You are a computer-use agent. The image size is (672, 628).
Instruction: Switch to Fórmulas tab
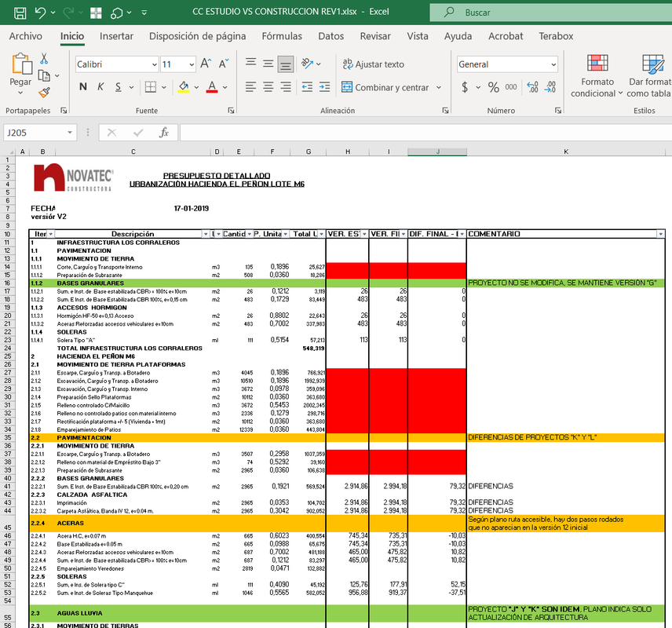282,36
